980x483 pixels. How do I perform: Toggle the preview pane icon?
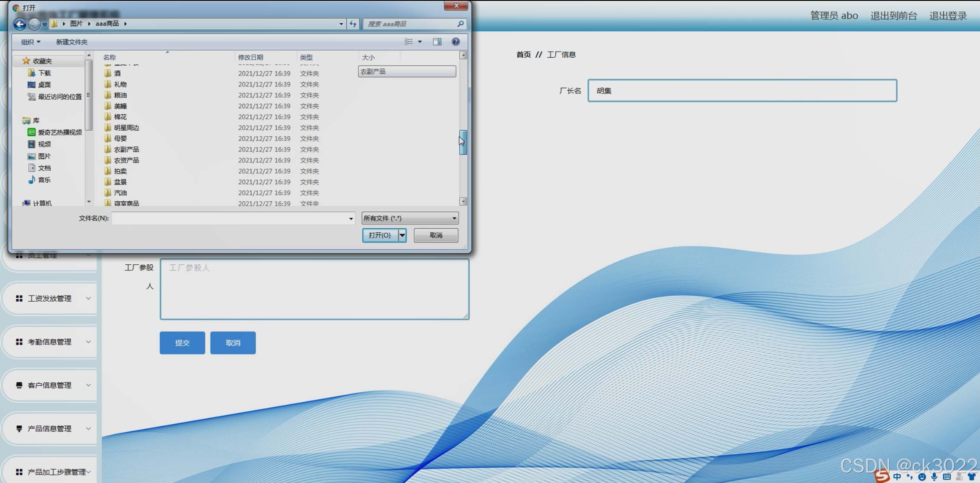pyautogui.click(x=437, y=42)
